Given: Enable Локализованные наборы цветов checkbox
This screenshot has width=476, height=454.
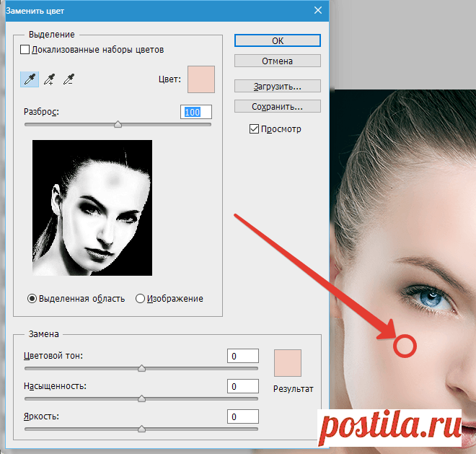Looking at the screenshot, I should 25,50.
